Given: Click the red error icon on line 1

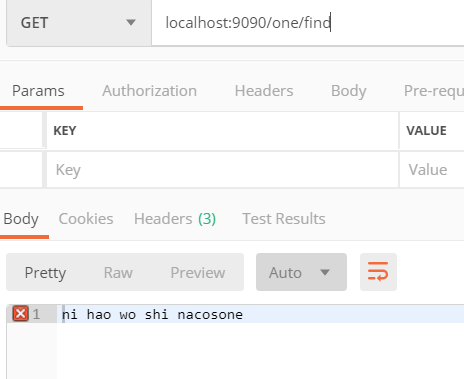Looking at the screenshot, I should [20, 314].
